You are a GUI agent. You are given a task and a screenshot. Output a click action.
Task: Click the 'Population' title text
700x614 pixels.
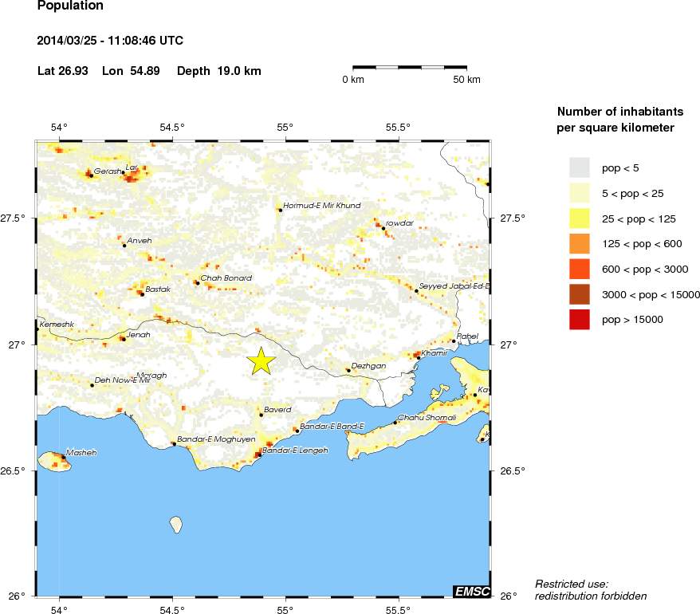(70, 6)
